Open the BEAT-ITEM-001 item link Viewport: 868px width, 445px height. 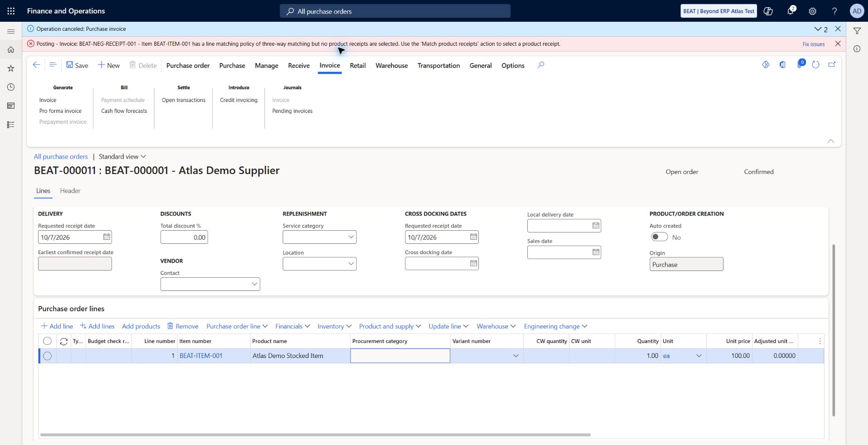(201, 356)
